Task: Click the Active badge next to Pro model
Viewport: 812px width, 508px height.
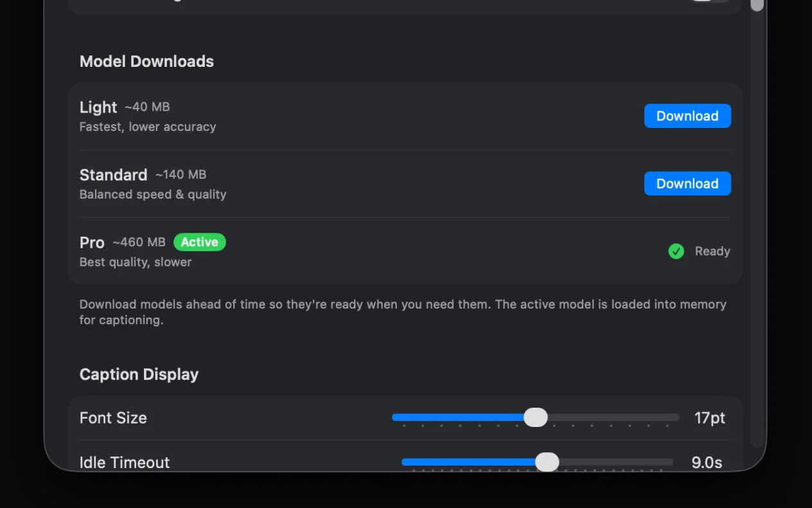Action: coord(199,242)
